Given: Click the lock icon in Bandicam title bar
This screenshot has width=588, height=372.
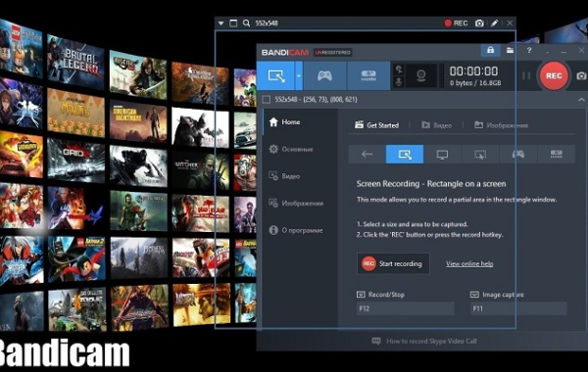Looking at the screenshot, I should point(491,50).
